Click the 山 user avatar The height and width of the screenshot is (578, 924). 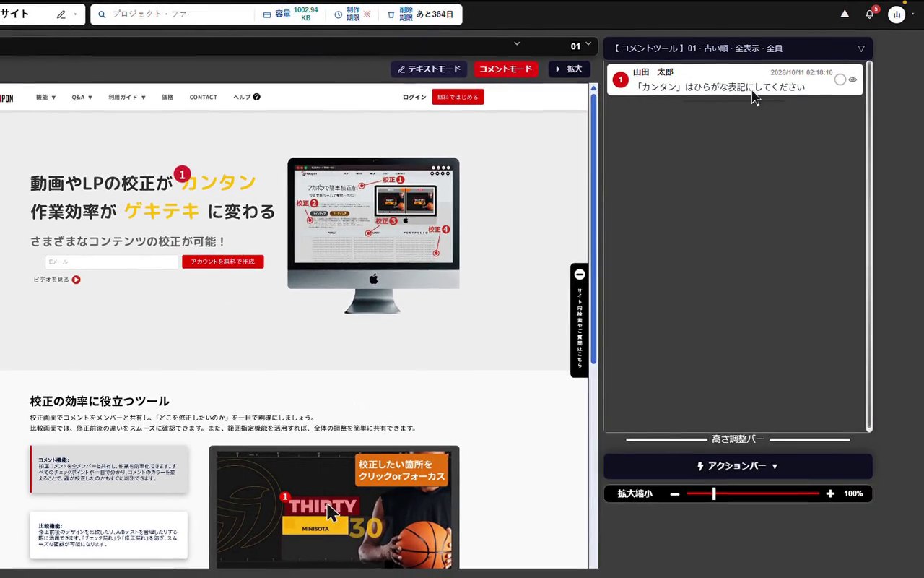coord(897,14)
